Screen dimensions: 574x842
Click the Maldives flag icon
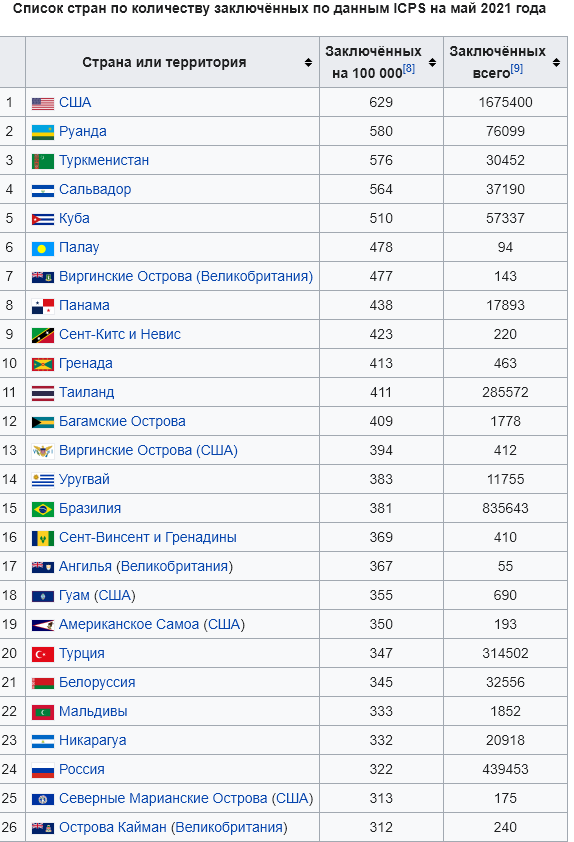pyautogui.click(x=43, y=712)
